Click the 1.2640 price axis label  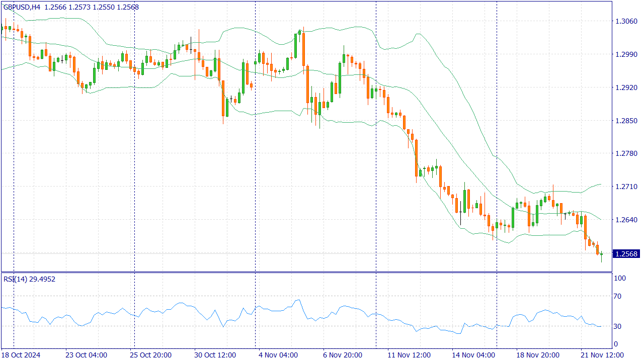pyautogui.click(x=626, y=220)
